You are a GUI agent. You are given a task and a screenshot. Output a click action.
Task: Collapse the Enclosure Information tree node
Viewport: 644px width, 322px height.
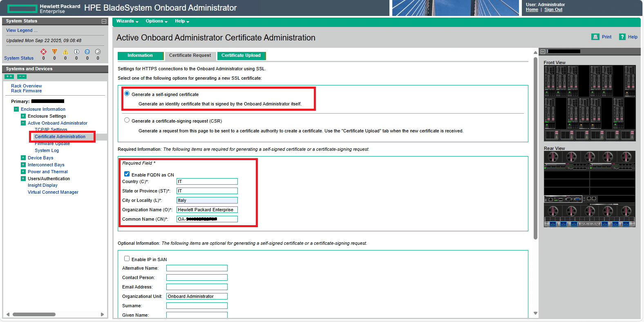16,109
